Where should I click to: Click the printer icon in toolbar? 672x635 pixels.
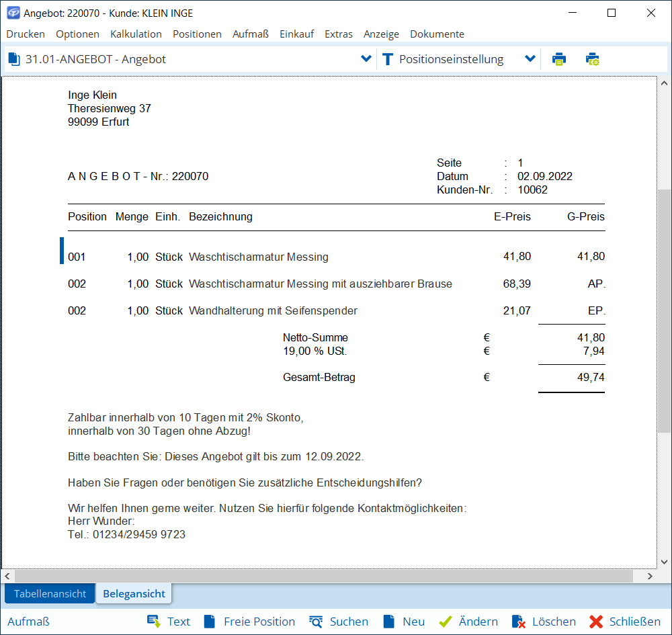(x=559, y=59)
